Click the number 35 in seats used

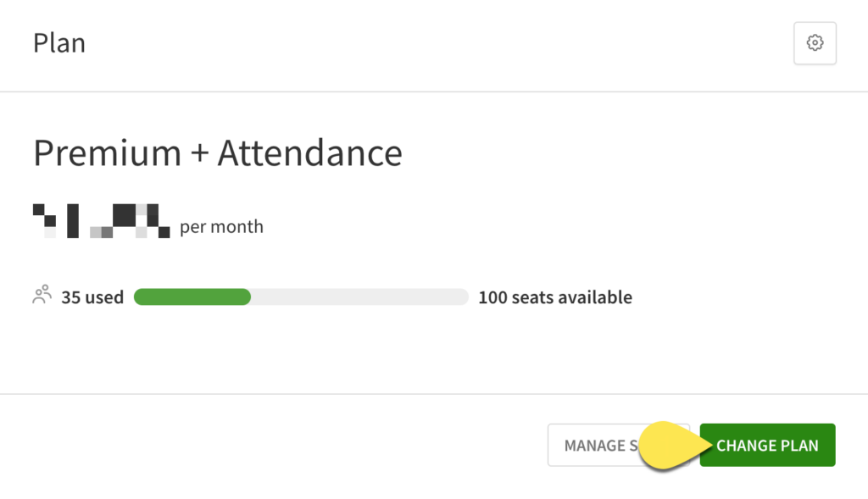(x=70, y=297)
